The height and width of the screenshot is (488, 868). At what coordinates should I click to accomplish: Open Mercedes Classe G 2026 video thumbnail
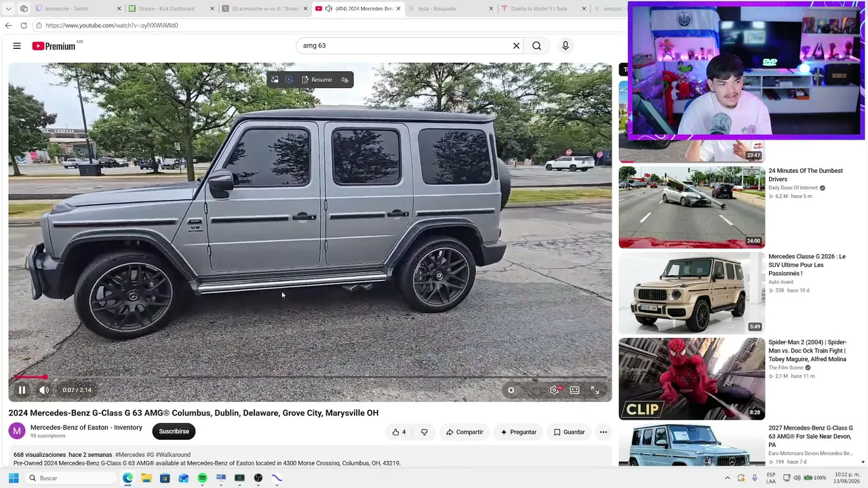pos(692,293)
